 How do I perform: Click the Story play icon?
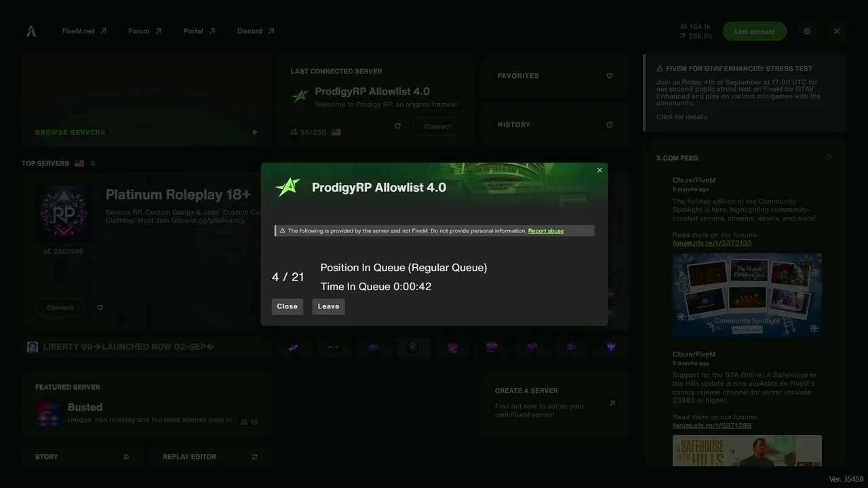coord(126,457)
